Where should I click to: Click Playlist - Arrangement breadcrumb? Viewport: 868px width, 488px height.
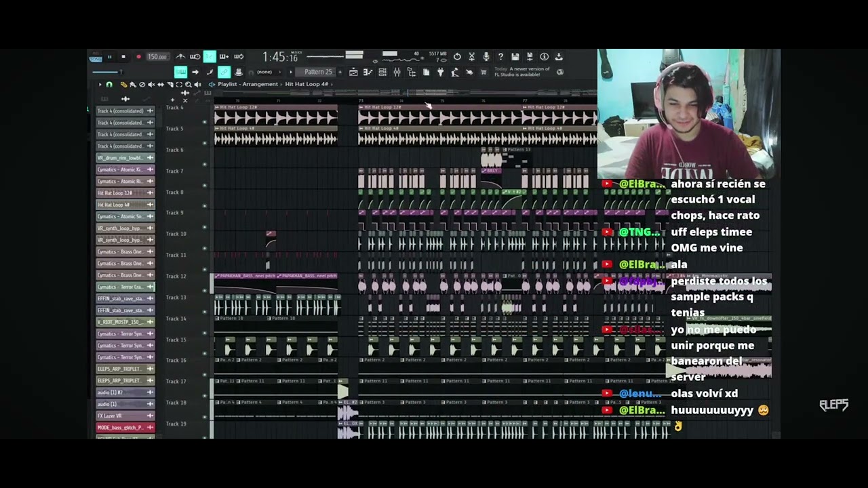point(248,85)
